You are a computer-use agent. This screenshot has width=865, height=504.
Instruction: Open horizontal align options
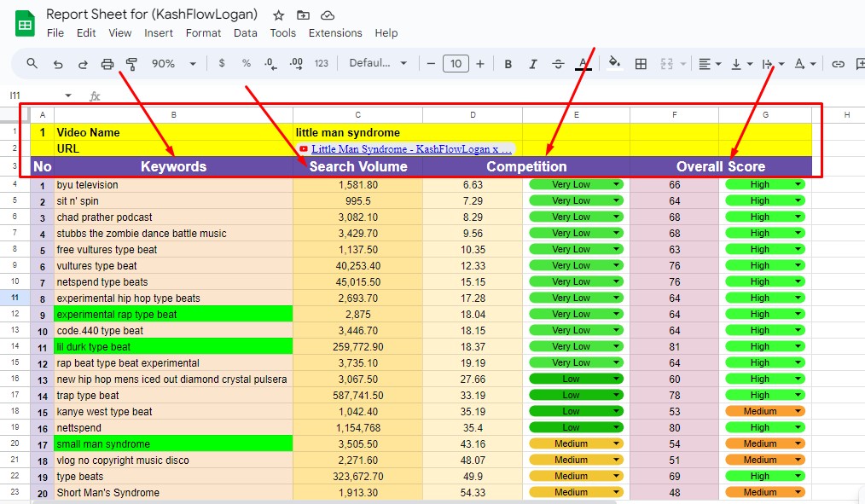click(x=710, y=64)
